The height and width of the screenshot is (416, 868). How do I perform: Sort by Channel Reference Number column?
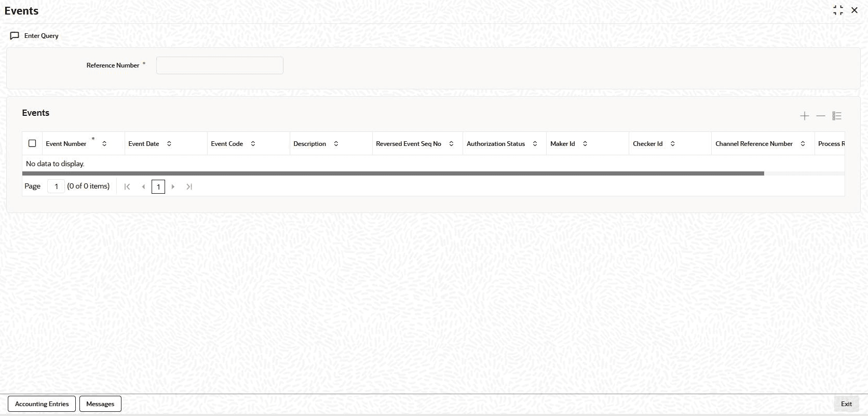point(803,144)
